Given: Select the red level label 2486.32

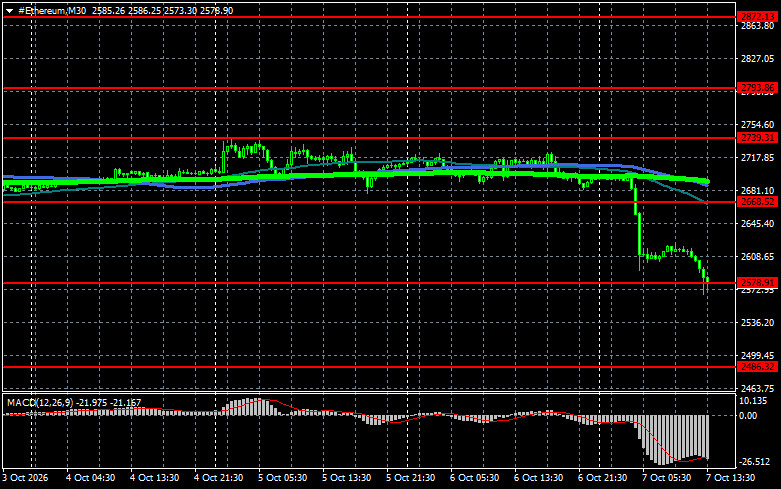Looking at the screenshot, I should point(757,367).
